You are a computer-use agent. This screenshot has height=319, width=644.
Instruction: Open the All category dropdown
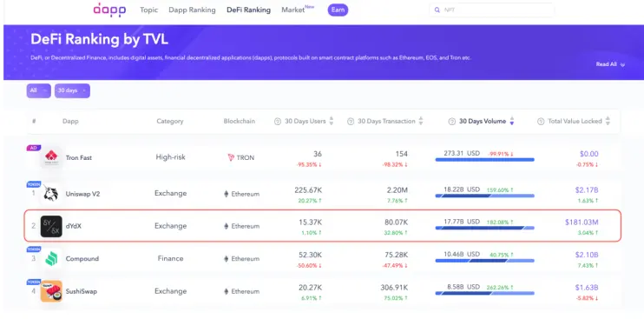[x=38, y=91]
